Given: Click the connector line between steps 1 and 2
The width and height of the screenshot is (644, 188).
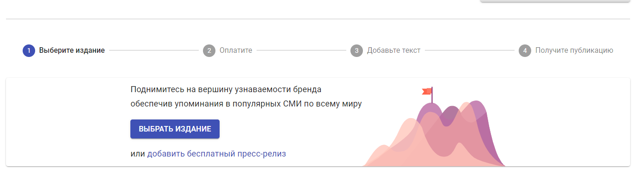Looking at the screenshot, I should pos(153,50).
